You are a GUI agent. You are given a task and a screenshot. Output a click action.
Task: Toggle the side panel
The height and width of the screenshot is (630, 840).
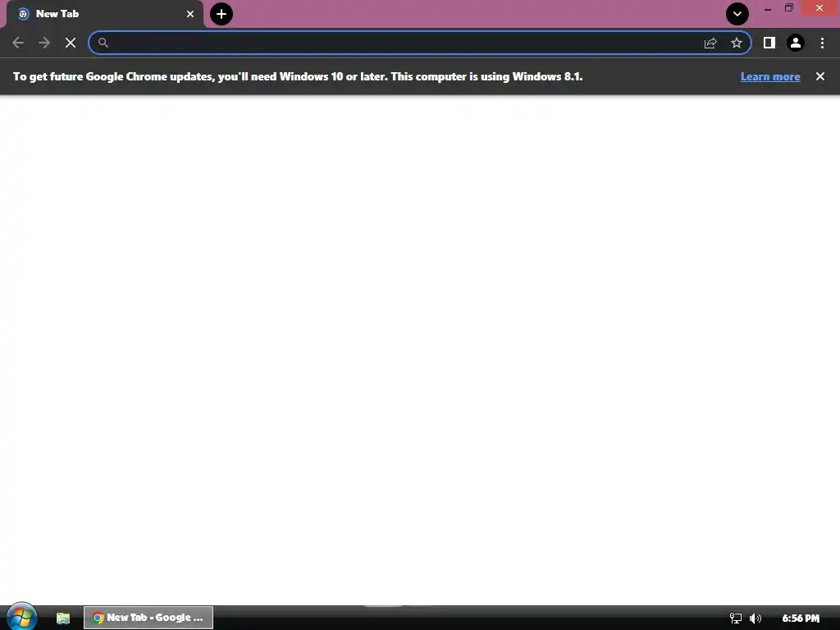(x=769, y=43)
